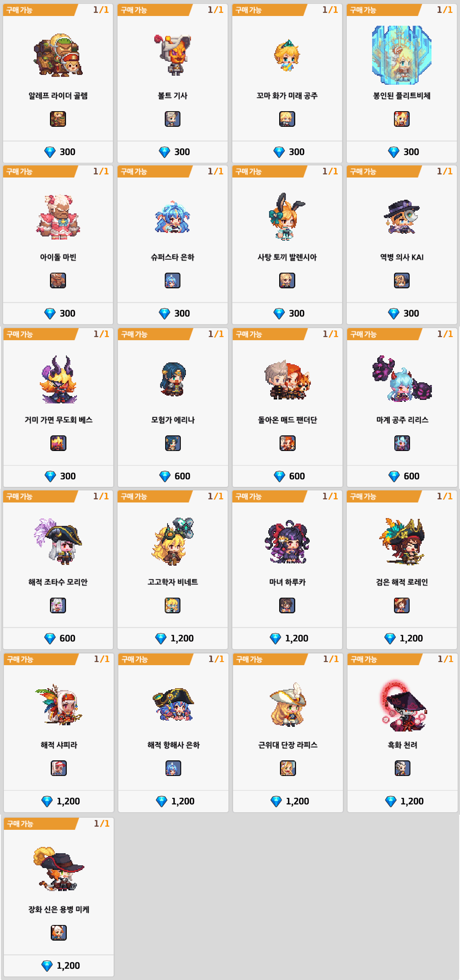Select the 거미 가면 무도회 베스 costume sprite
460x980 pixels.
pos(59,379)
